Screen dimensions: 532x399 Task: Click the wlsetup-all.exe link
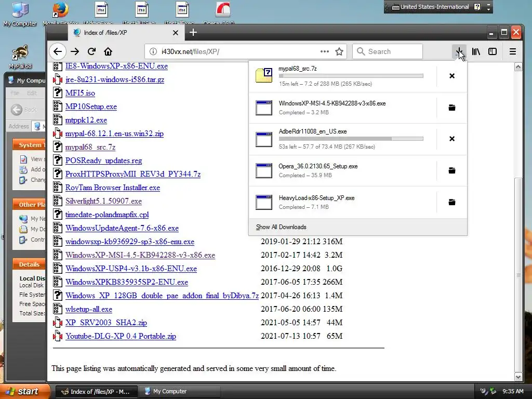click(x=88, y=309)
